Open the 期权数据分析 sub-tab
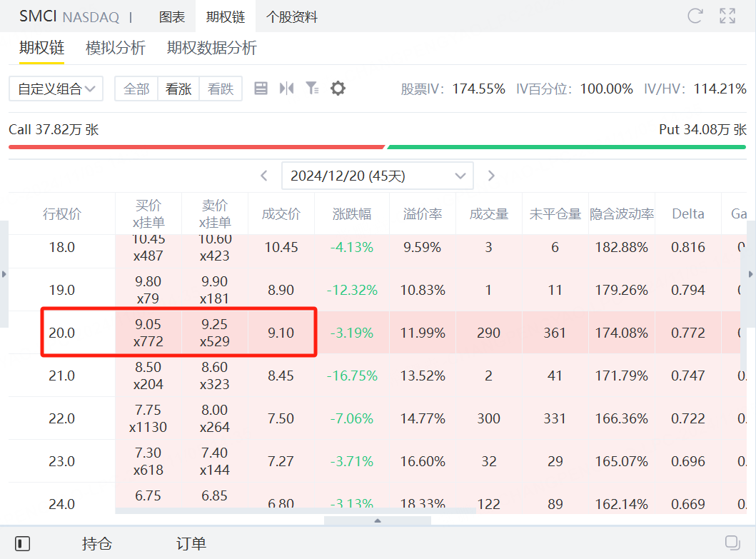Image resolution: width=756 pixels, height=559 pixels. click(x=211, y=48)
